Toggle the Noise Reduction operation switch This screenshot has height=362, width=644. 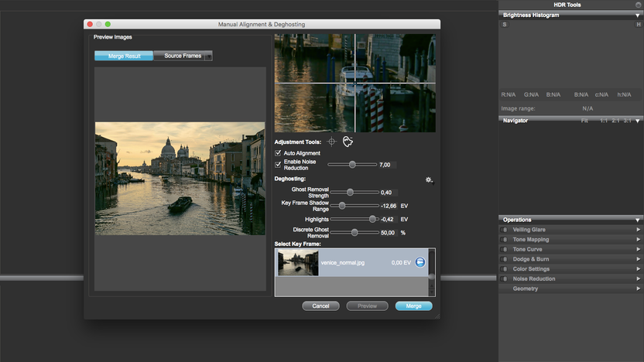tap(505, 279)
